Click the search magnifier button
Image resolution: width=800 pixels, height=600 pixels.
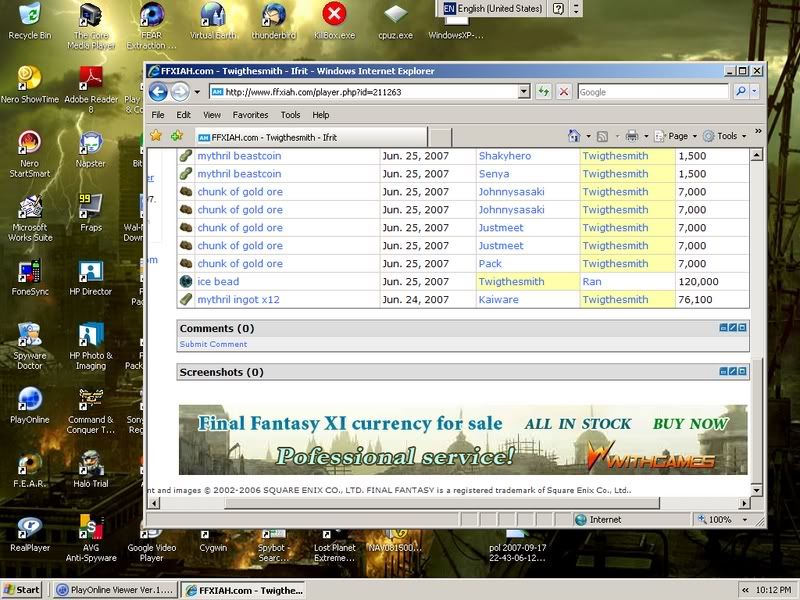point(741,91)
